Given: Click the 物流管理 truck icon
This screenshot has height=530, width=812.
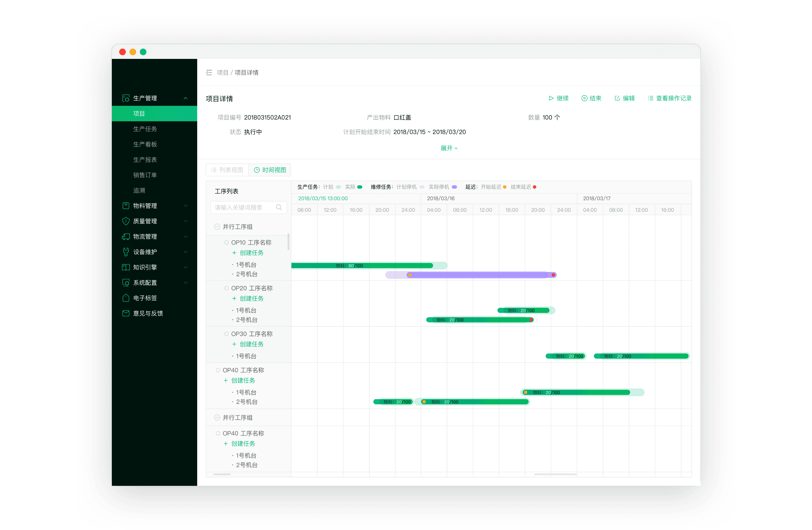Looking at the screenshot, I should (126, 236).
